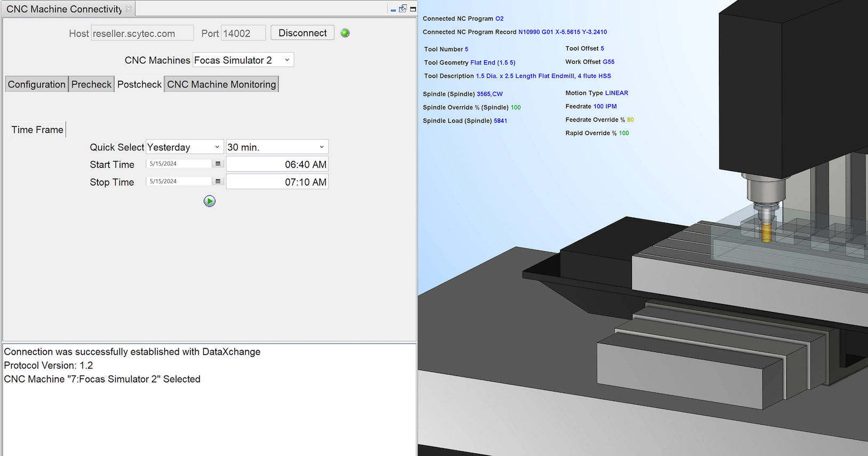Viewport: 868px width, 456px height.
Task: Switch to the Precheck tab
Action: pyautogui.click(x=91, y=84)
